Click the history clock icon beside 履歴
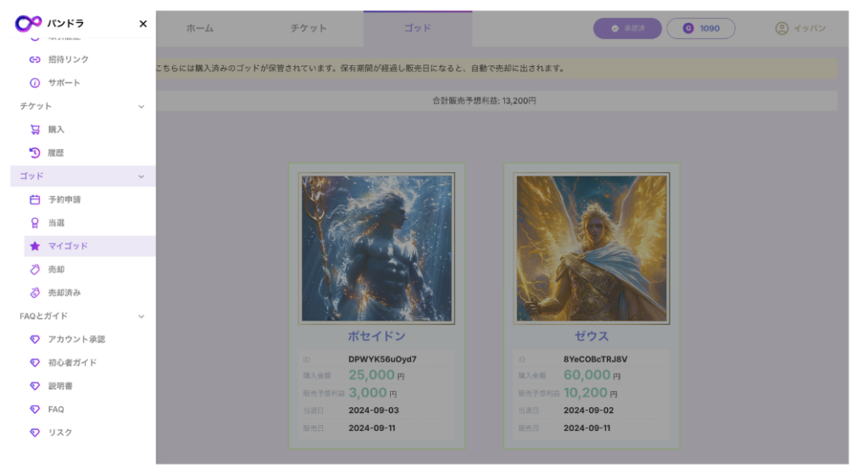This screenshot has height=475, width=868. (x=35, y=153)
